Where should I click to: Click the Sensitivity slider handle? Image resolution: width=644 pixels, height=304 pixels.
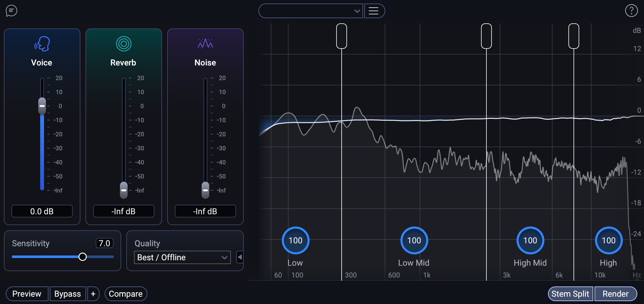point(83,257)
